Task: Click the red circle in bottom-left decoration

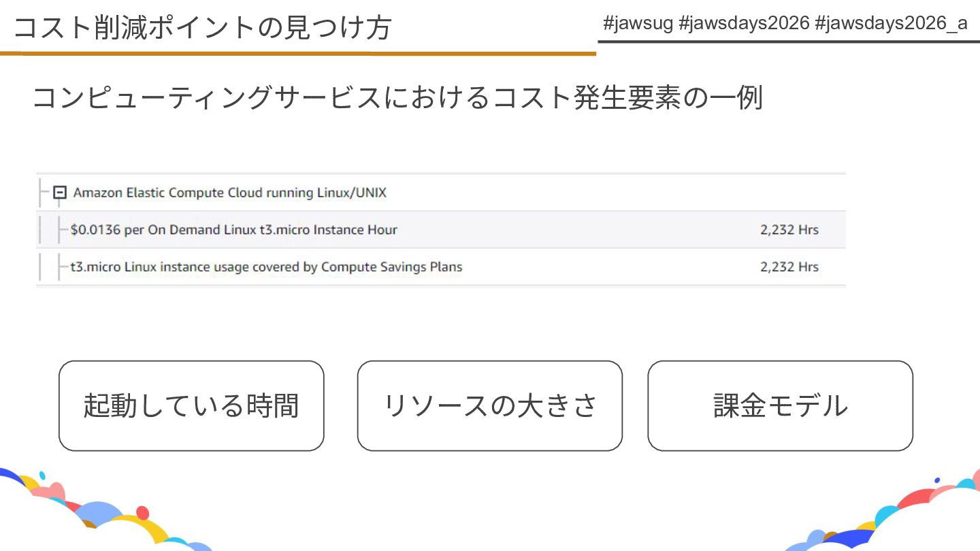Action: (142, 512)
